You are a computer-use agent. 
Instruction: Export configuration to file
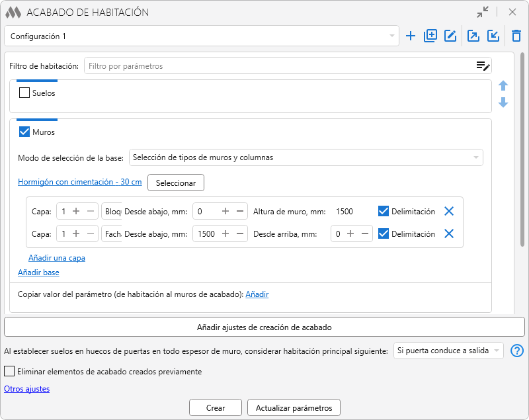(x=473, y=36)
